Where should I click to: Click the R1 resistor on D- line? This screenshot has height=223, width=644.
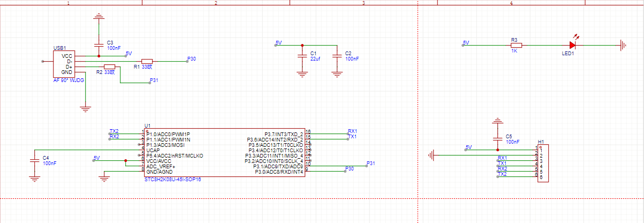pyautogui.click(x=147, y=61)
